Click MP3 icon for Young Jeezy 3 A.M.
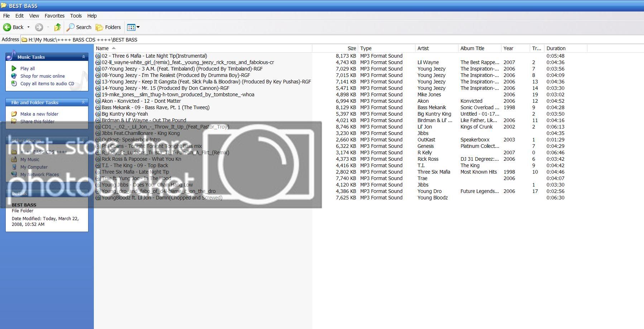 click(x=98, y=69)
